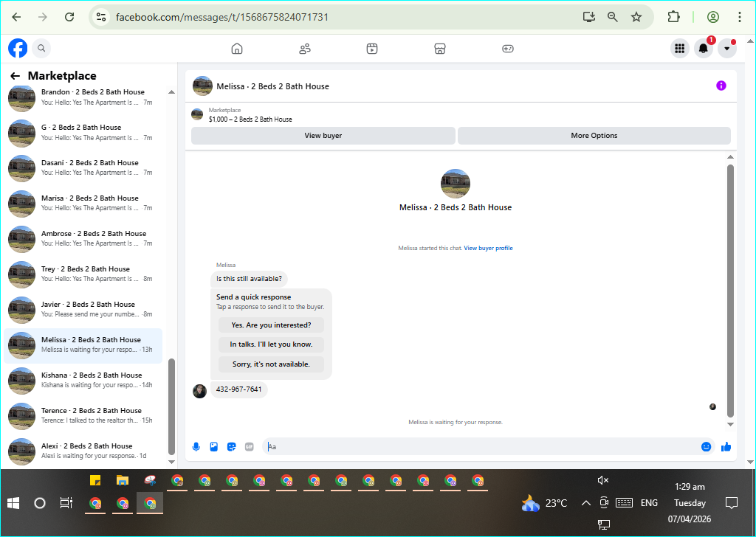This screenshot has height=537, width=756.
Task: Open Chrome extensions puzzle icon
Action: (673, 17)
